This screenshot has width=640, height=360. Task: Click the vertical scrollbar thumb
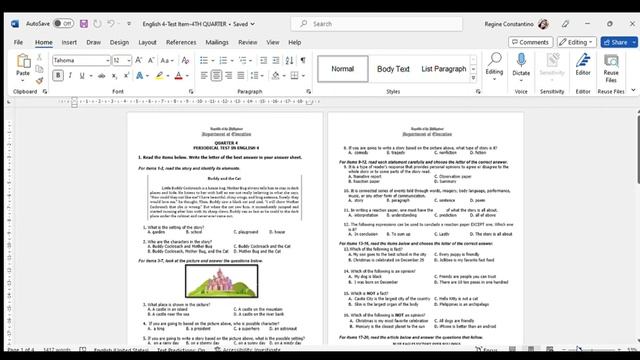[x=638, y=149]
